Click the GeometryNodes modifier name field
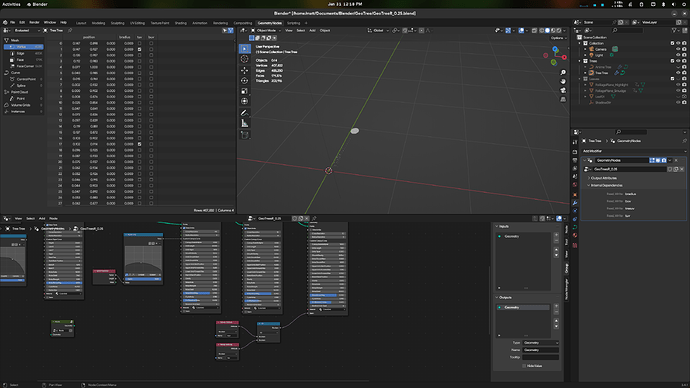Viewport: 690px width, 388px height. click(622, 160)
